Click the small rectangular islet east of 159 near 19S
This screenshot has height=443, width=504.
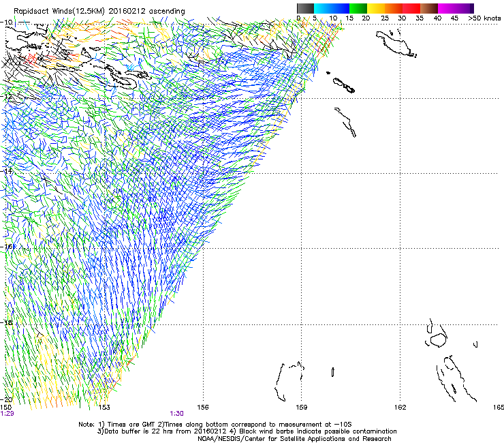(332, 372)
